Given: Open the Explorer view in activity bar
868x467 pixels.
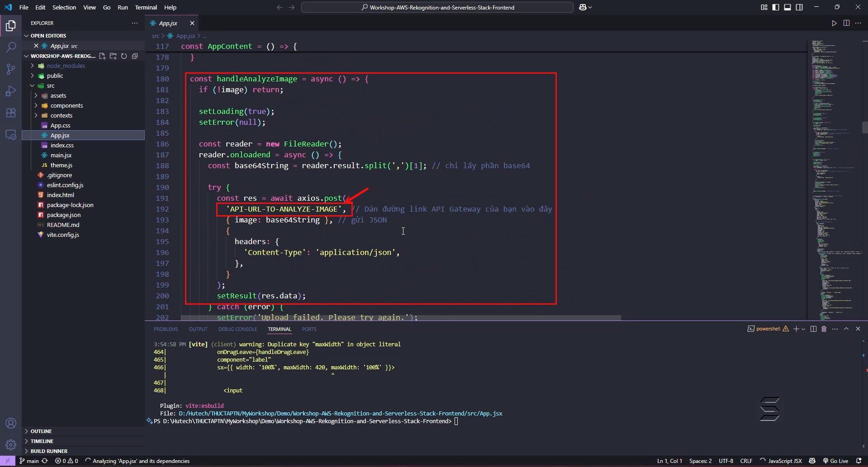Looking at the screenshot, I should (x=11, y=26).
